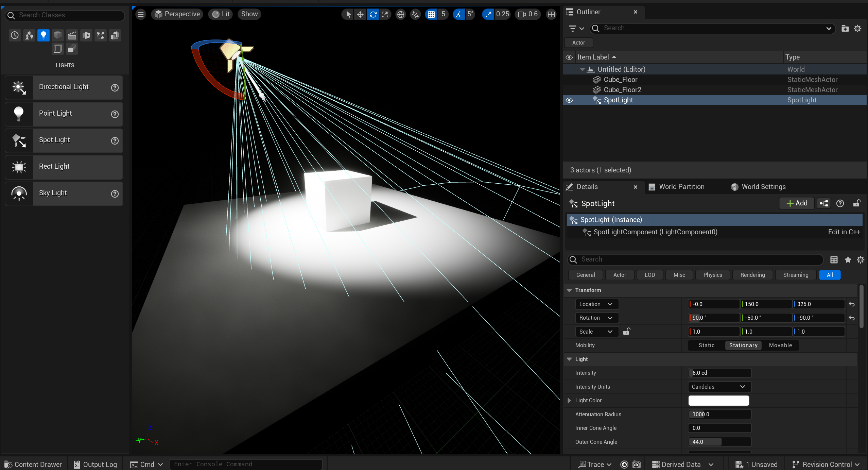This screenshot has width=868, height=470.
Task: Expand the Light Color property
Action: (569, 400)
